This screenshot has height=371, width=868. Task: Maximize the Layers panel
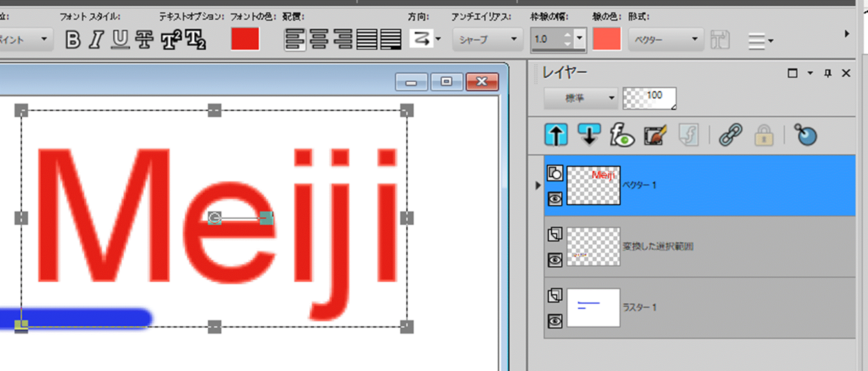point(792,73)
